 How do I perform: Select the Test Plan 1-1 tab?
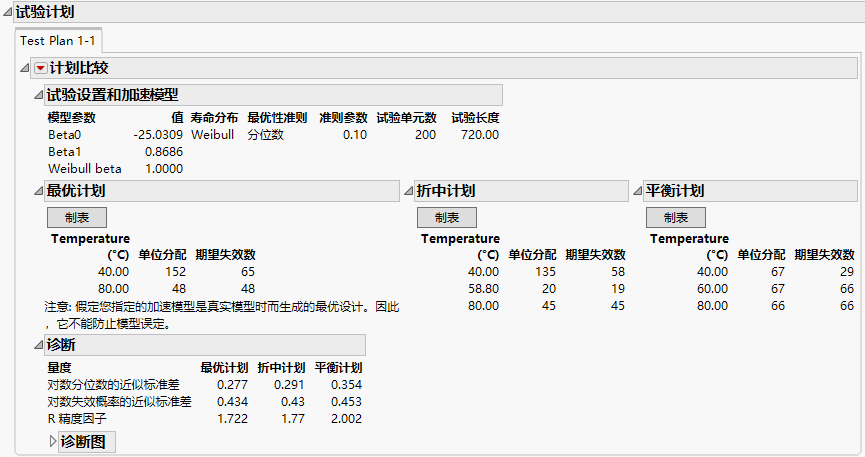click(x=58, y=41)
